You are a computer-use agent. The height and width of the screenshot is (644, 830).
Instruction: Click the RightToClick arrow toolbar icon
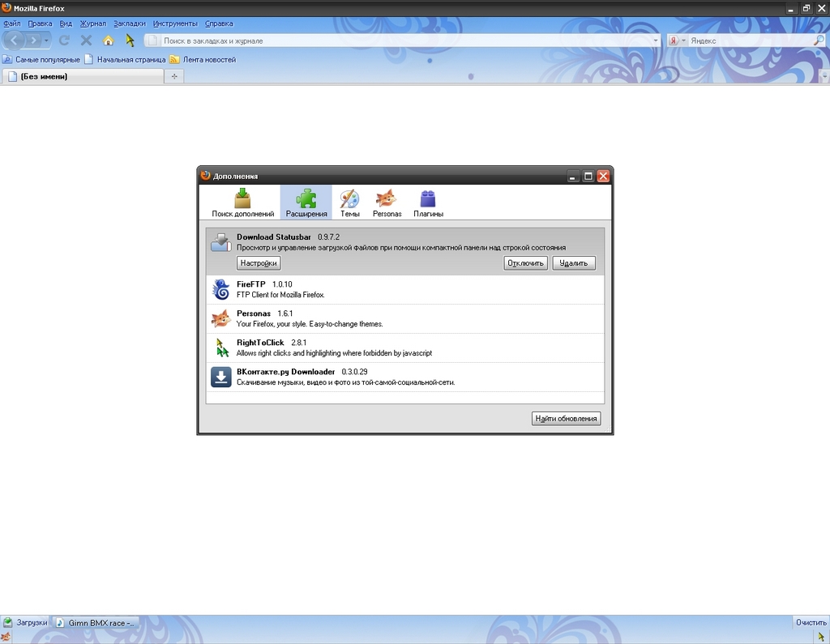pyautogui.click(x=130, y=41)
